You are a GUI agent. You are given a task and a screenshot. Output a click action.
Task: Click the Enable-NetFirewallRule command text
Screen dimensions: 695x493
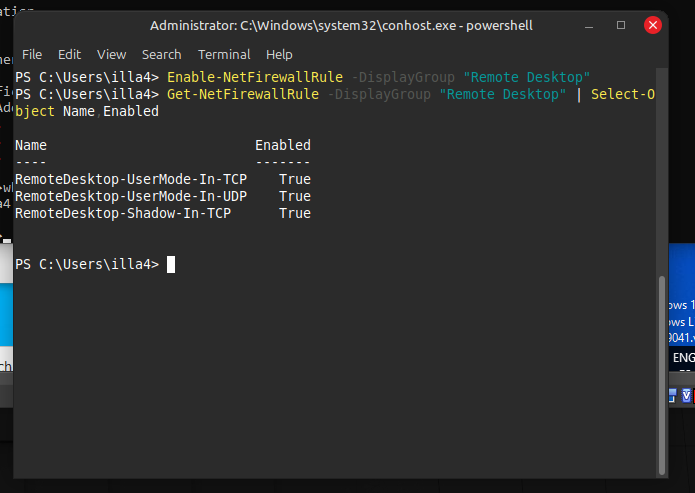coord(257,77)
